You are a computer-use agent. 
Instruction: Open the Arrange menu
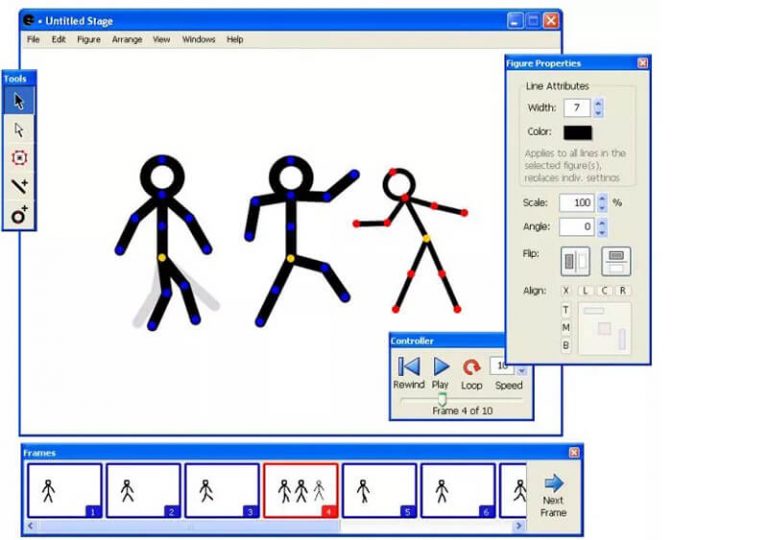point(127,40)
